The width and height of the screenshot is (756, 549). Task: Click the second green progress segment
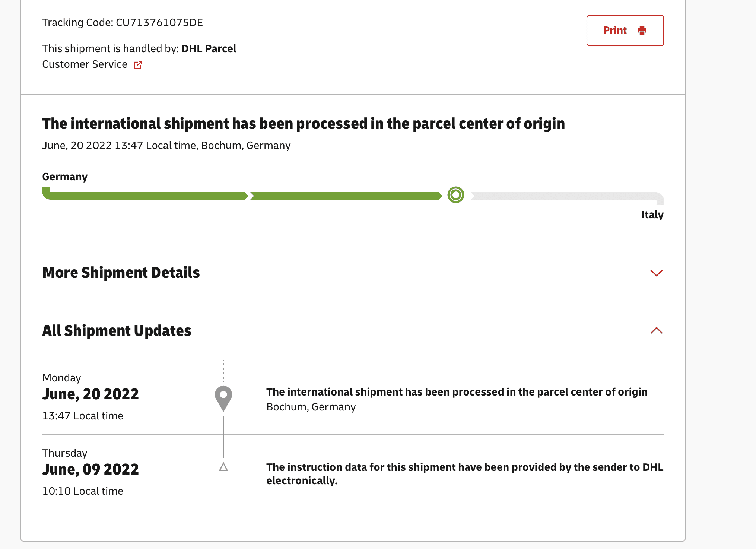click(x=346, y=196)
